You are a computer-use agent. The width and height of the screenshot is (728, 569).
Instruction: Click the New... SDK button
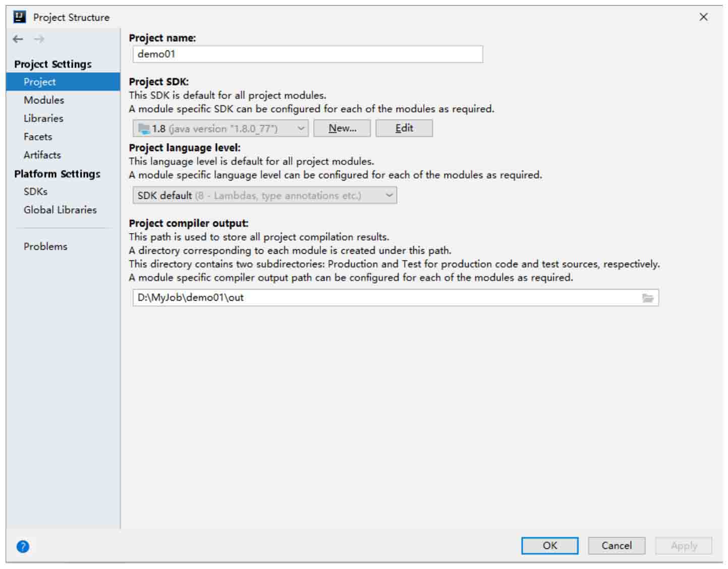[x=342, y=129]
